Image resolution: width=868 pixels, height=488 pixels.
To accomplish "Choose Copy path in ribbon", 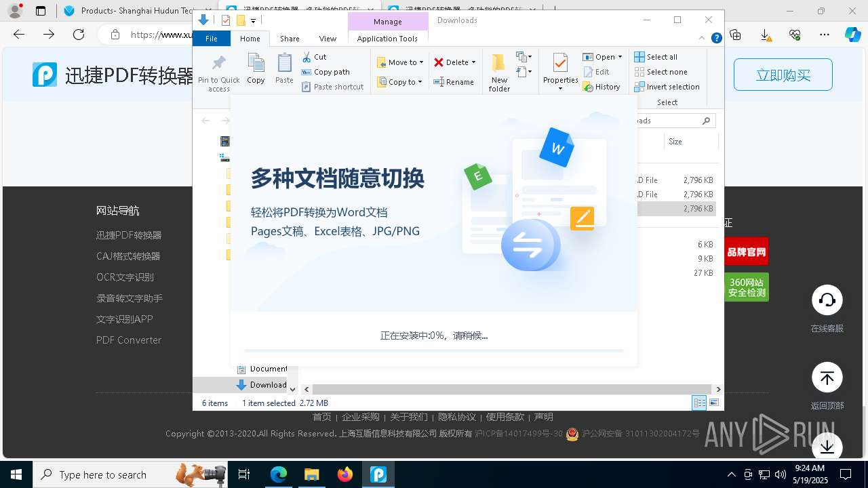I will click(325, 72).
